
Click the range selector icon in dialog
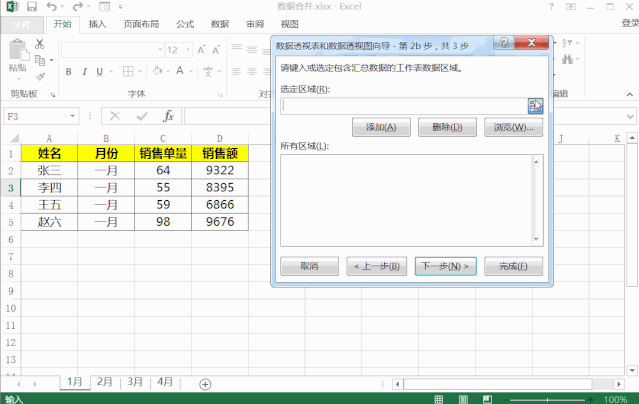pos(535,106)
